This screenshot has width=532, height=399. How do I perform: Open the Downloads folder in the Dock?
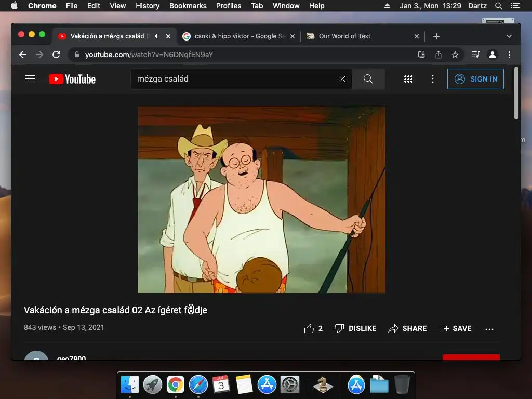click(379, 384)
